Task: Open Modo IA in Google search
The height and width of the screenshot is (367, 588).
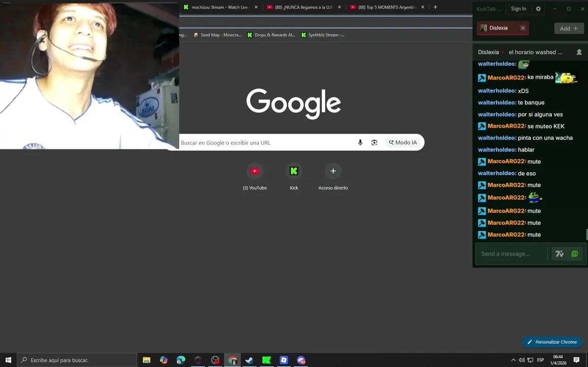Action: coord(403,143)
